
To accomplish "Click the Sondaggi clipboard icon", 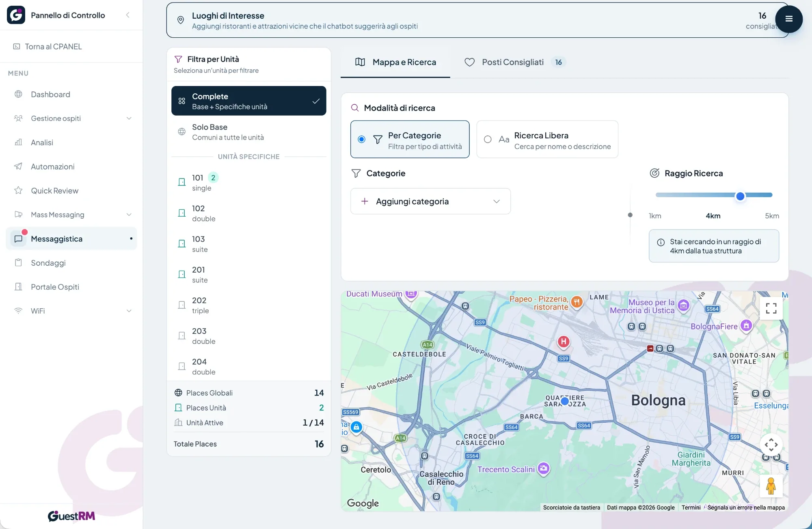I will 18,262.
